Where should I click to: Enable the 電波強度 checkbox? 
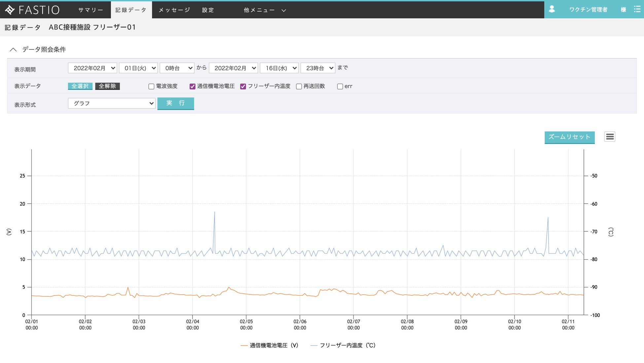[151, 86]
